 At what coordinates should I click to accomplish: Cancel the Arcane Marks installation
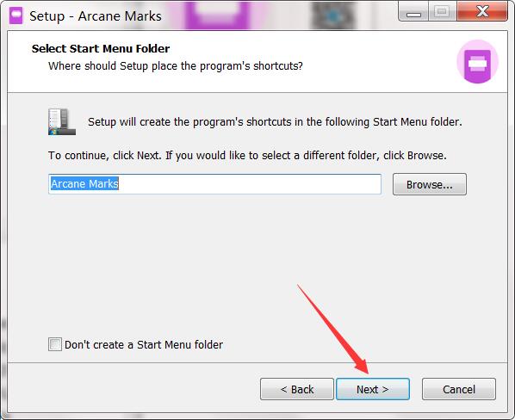pos(459,389)
